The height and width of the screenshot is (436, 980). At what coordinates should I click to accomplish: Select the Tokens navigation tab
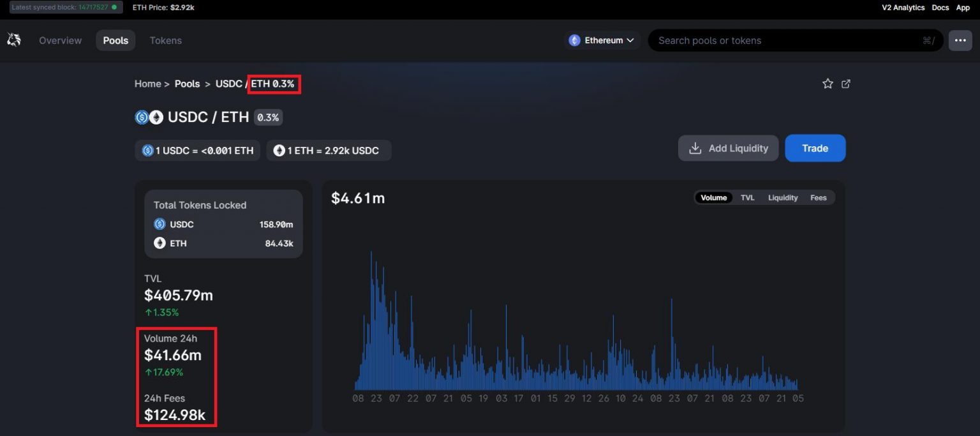click(165, 40)
